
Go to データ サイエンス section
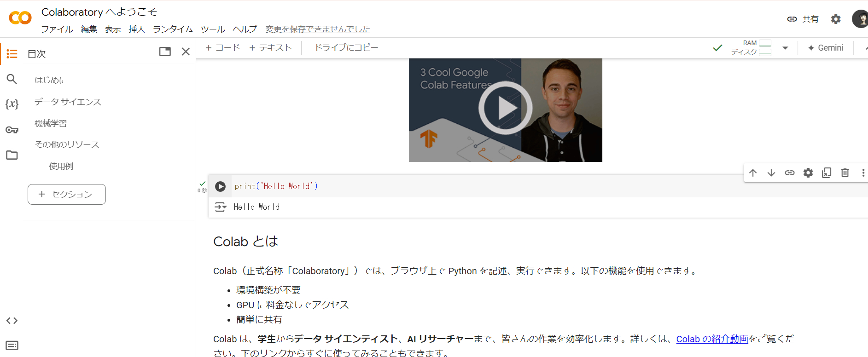pyautogui.click(x=68, y=102)
